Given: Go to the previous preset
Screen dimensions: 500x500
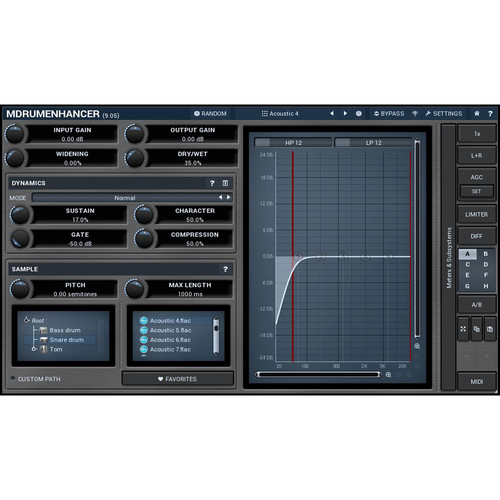Looking at the screenshot, I should pyautogui.click(x=332, y=114).
